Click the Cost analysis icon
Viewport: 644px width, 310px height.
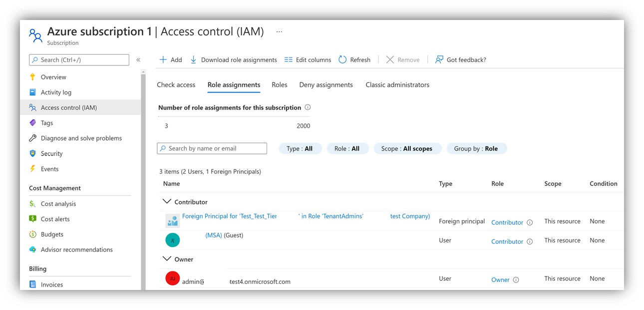[x=32, y=203]
